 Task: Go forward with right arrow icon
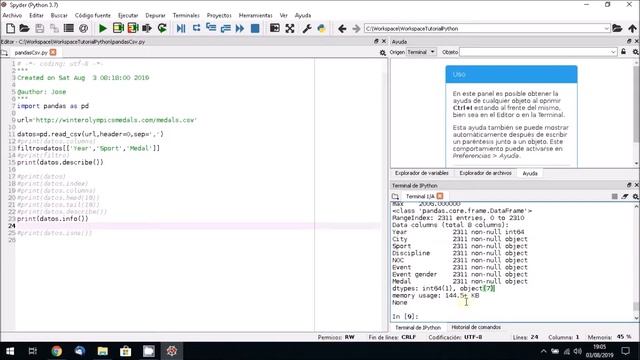[x=356, y=28]
